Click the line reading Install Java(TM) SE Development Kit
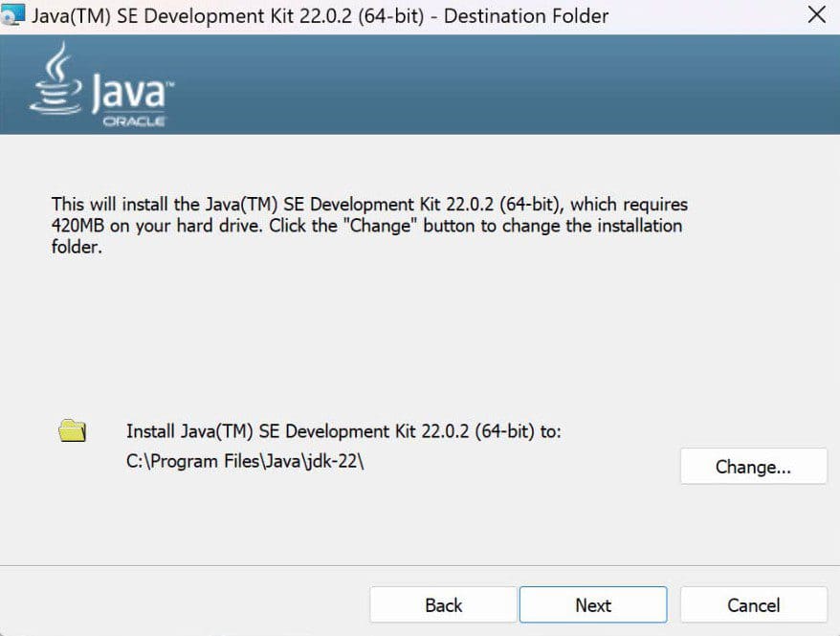 point(344,431)
